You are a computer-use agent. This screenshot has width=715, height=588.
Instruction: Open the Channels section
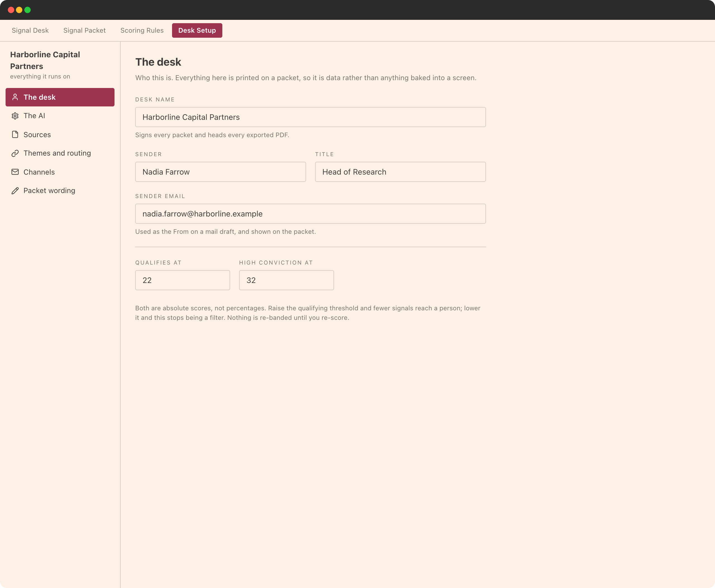pyautogui.click(x=60, y=172)
